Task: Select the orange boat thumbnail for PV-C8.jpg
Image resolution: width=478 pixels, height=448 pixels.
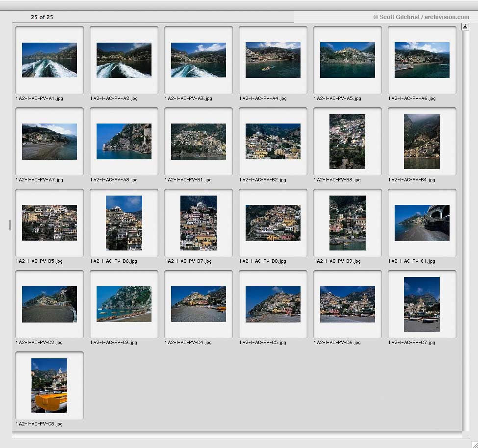Action: point(49,386)
